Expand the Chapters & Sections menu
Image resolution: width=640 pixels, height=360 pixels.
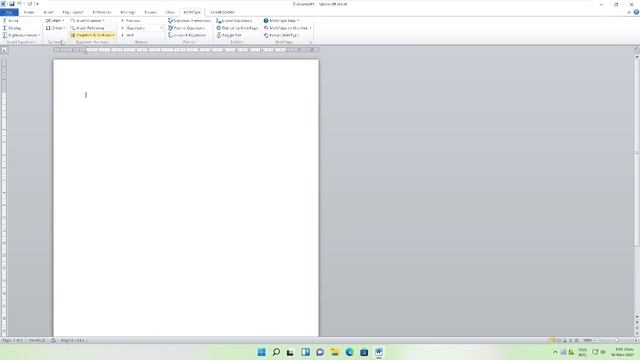pyautogui.click(x=93, y=35)
